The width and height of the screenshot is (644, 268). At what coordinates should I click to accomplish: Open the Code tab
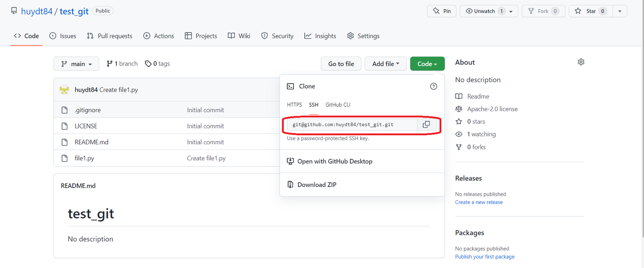coord(27,36)
